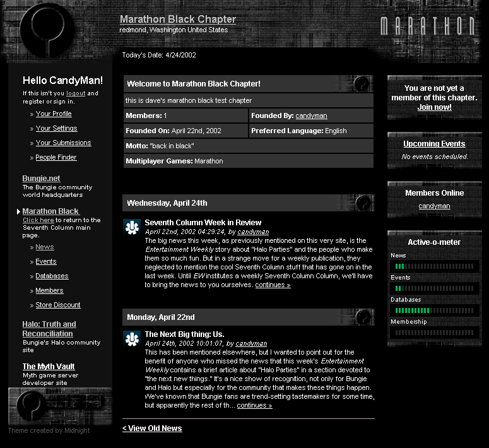This screenshot has height=448, width=489.
Task: Click the Databases activity meter bar
Action: pos(434,310)
